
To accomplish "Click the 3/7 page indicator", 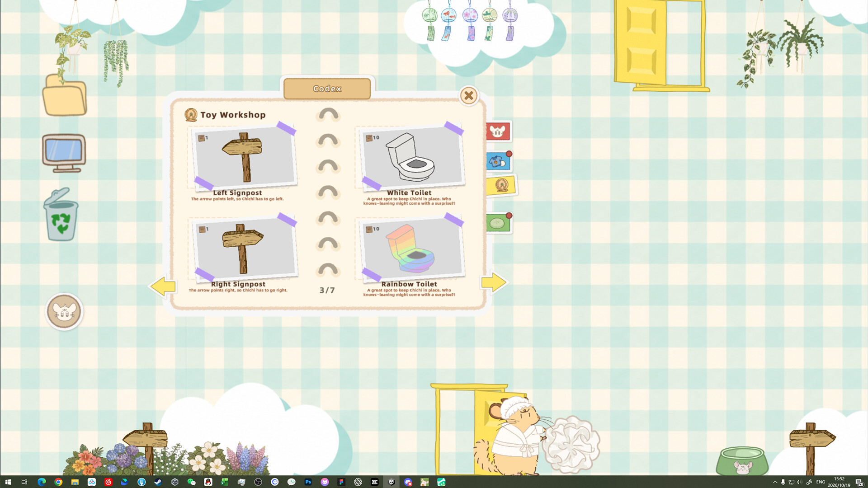I will pos(327,290).
